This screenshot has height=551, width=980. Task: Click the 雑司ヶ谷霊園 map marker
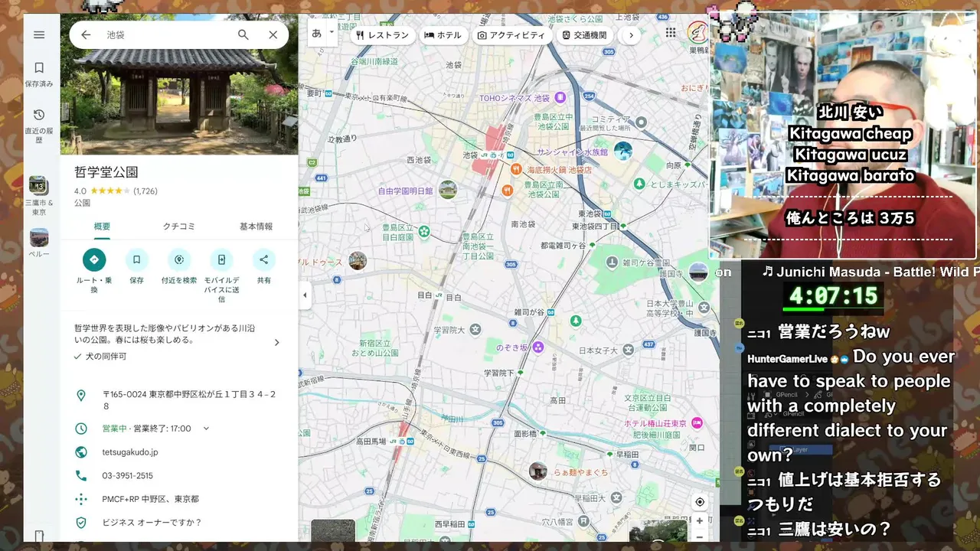pyautogui.click(x=612, y=262)
